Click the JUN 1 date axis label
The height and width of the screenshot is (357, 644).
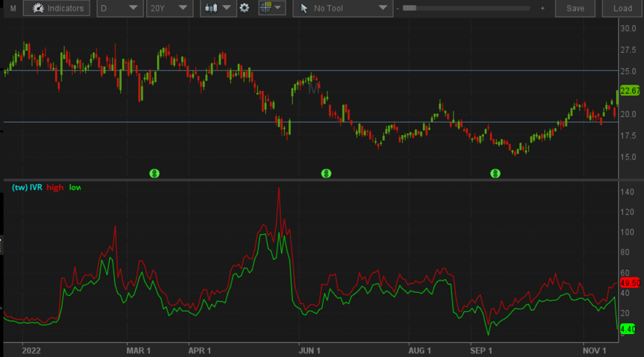coord(309,350)
